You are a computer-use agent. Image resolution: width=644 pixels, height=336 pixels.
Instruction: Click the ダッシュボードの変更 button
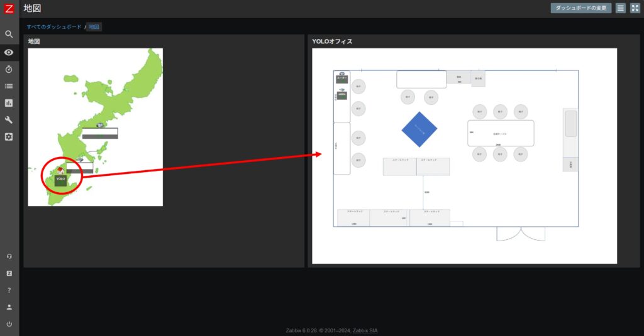pyautogui.click(x=580, y=8)
